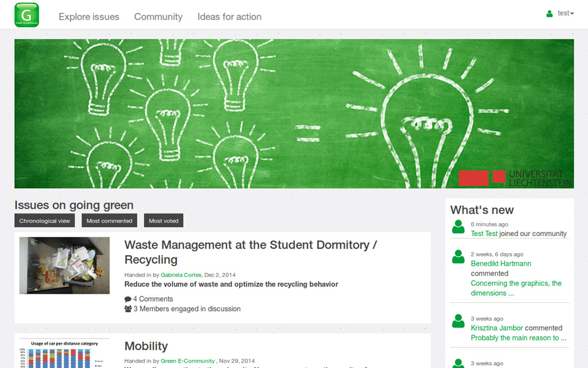The image size is (588, 368).
Task: Click avatar icon next to Test Test
Action: (x=458, y=227)
